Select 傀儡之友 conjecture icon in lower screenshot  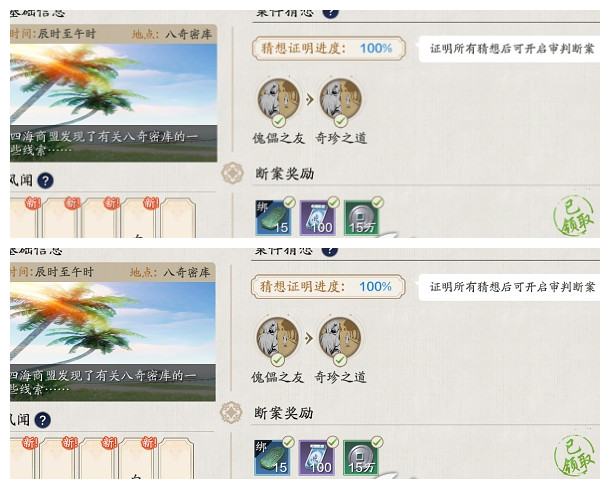[277, 337]
